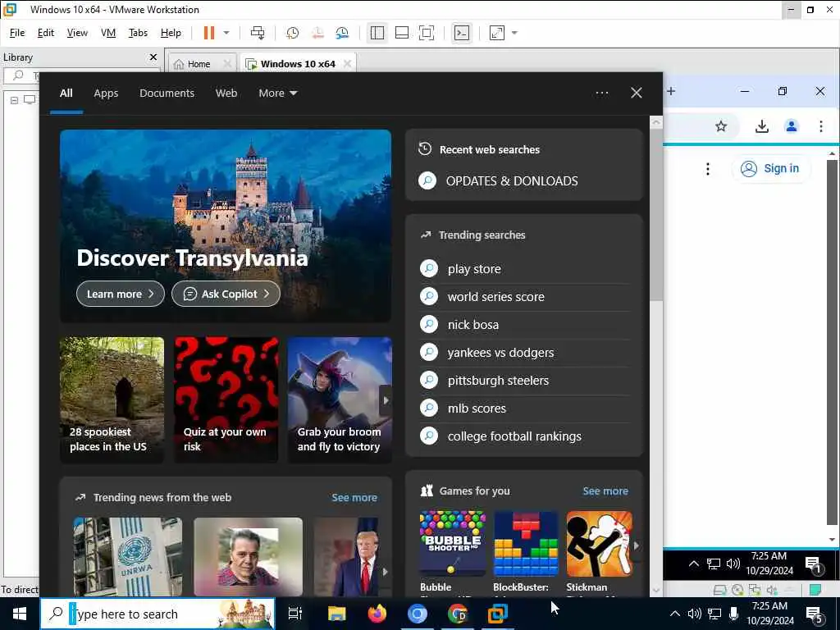The height and width of the screenshot is (630, 840).
Task: Click the Ask Copilot button
Action: point(226,294)
